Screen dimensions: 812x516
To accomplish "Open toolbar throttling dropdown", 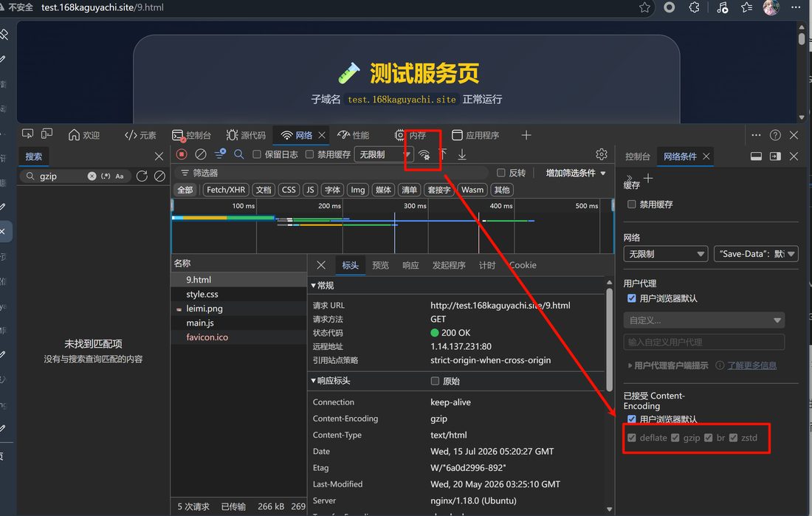I will (x=383, y=154).
